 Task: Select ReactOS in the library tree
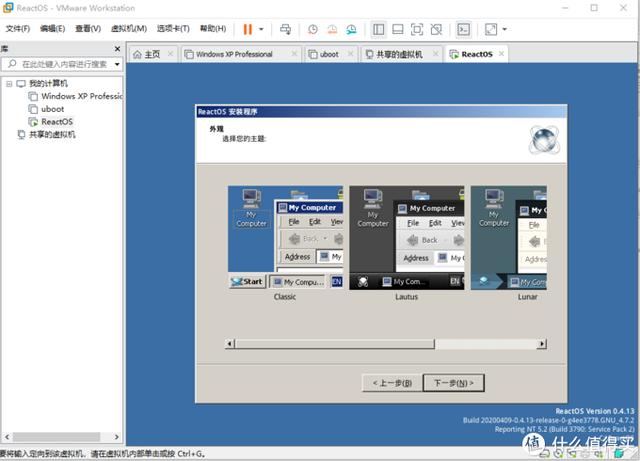coord(57,122)
